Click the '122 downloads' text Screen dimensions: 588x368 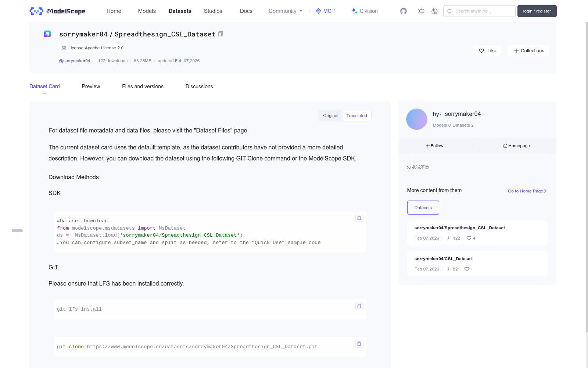click(113, 61)
